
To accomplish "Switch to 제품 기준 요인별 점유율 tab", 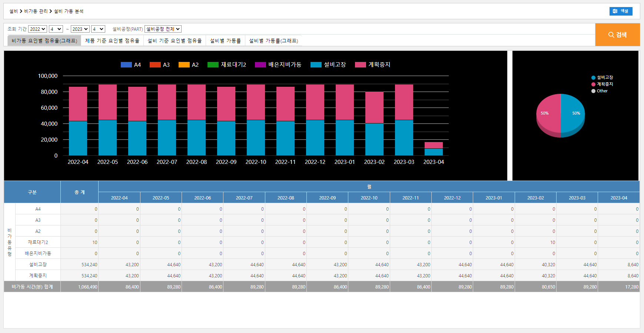I will pos(112,40).
